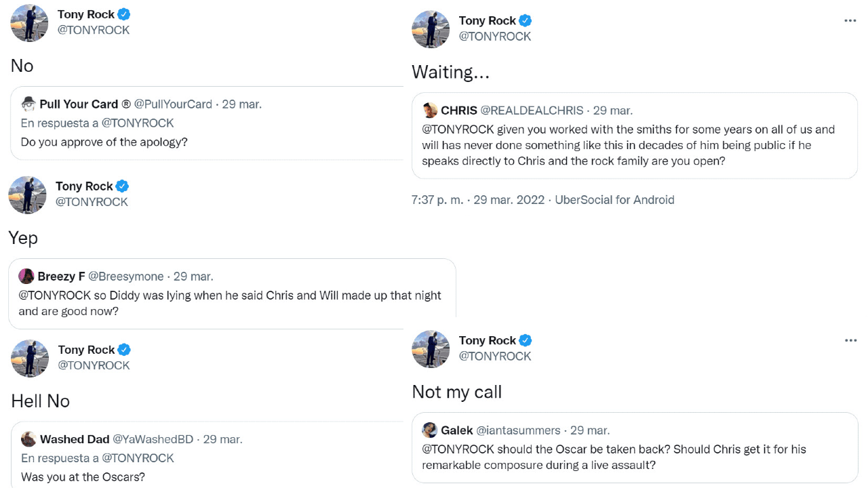Open the more options menu on Waiting tweet

tap(849, 20)
